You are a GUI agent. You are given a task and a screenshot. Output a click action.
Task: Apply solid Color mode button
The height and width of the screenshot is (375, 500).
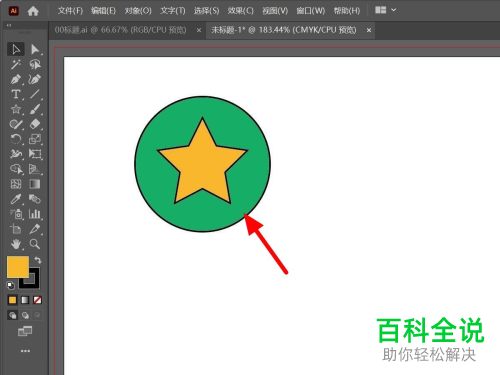tap(12, 300)
